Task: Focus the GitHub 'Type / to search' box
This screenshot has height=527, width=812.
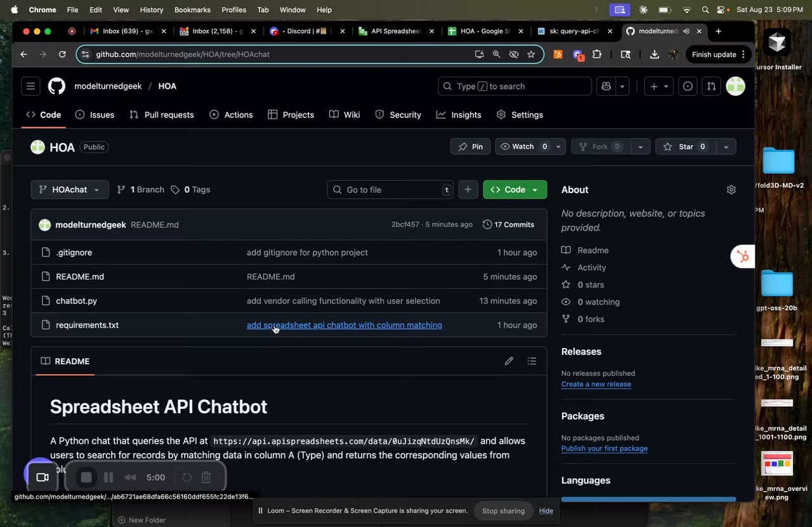Action: 515,86
